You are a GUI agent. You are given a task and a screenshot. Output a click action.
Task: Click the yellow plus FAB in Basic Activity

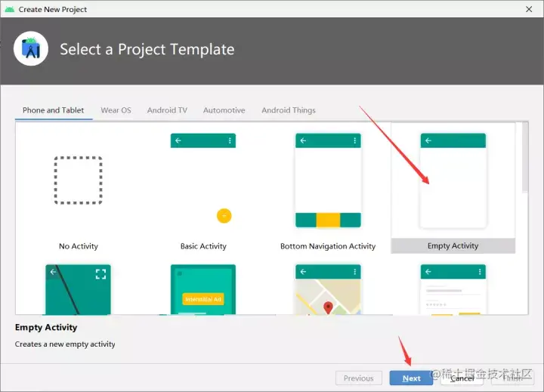(x=224, y=216)
